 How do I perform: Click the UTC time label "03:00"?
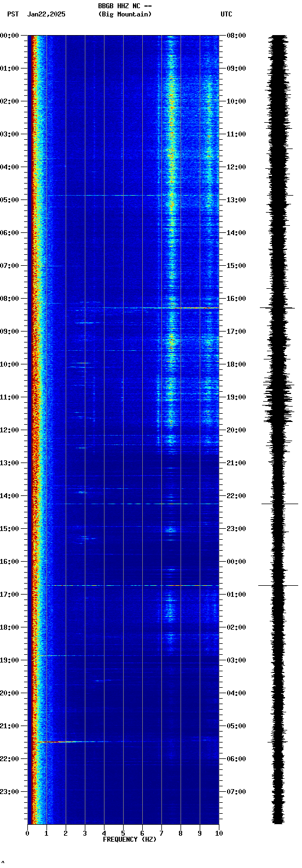click(236, 660)
